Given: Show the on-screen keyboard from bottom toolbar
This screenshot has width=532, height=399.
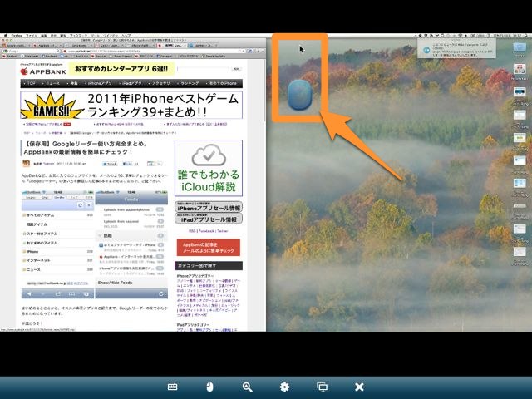Looking at the screenshot, I should [x=172, y=387].
